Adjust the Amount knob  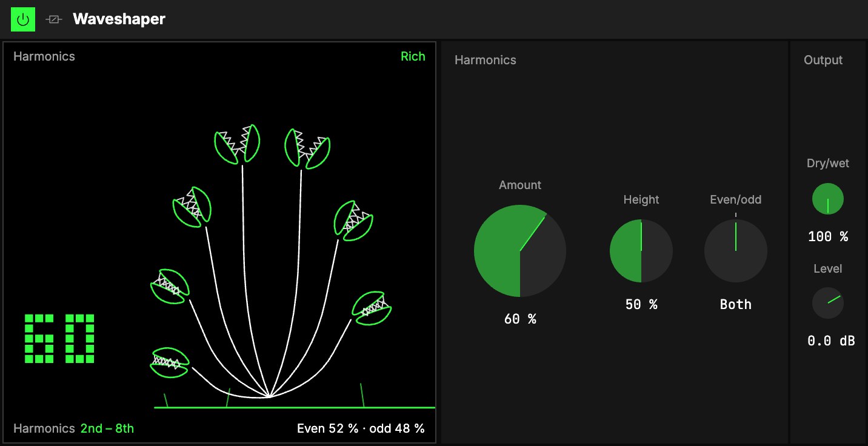click(520, 251)
